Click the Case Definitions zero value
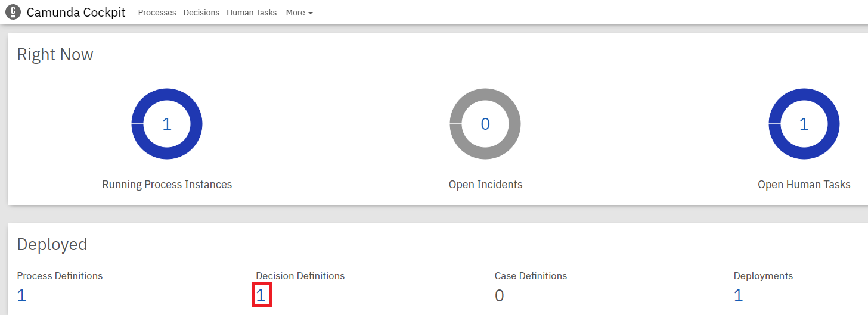 [x=500, y=295]
